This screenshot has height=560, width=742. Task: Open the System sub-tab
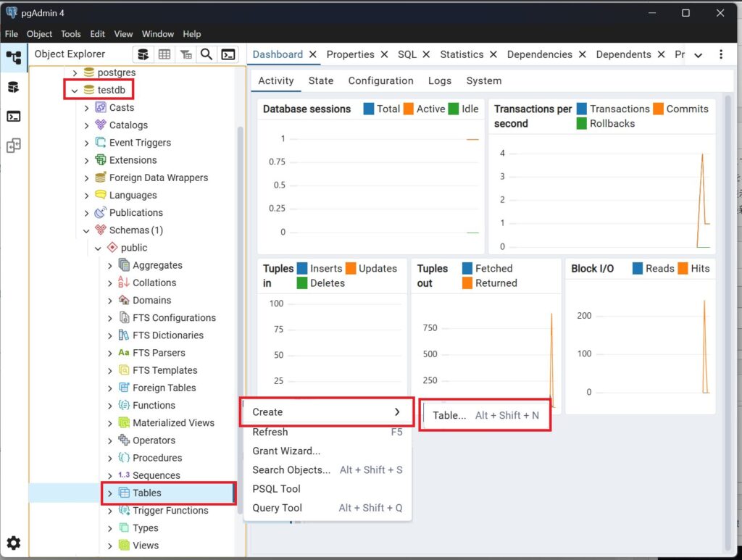(483, 80)
